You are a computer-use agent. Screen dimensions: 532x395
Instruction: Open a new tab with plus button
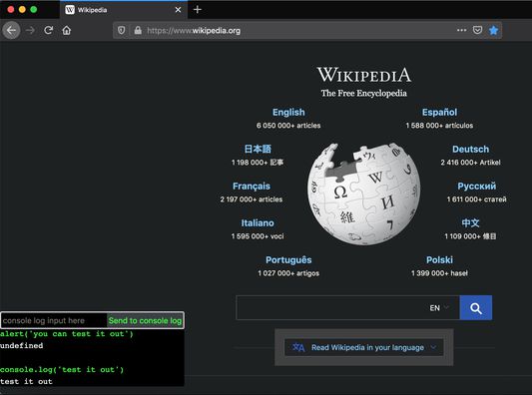(197, 10)
